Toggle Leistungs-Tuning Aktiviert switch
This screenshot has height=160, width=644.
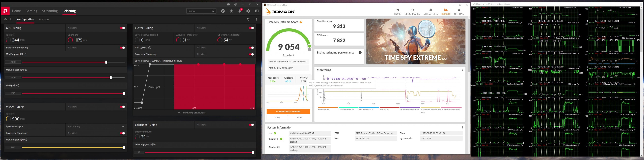click(251, 125)
